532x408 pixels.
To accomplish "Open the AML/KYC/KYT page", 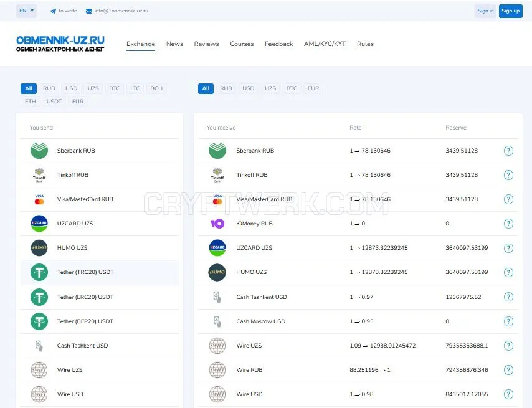I will pos(325,44).
